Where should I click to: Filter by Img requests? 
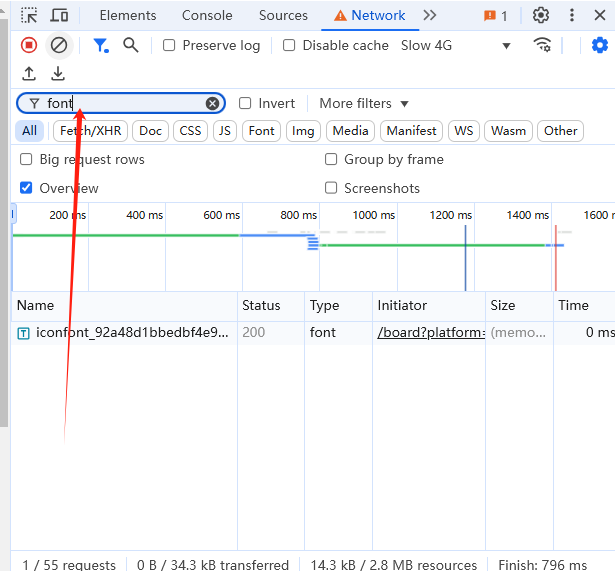click(x=303, y=131)
